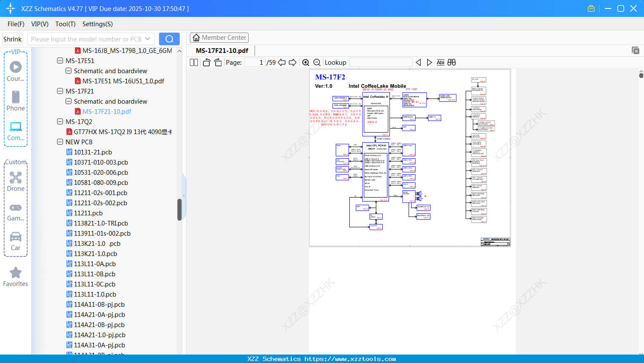Go to the previous page with left arrow
Image resolution: width=644 pixels, height=363 pixels.
[282, 62]
